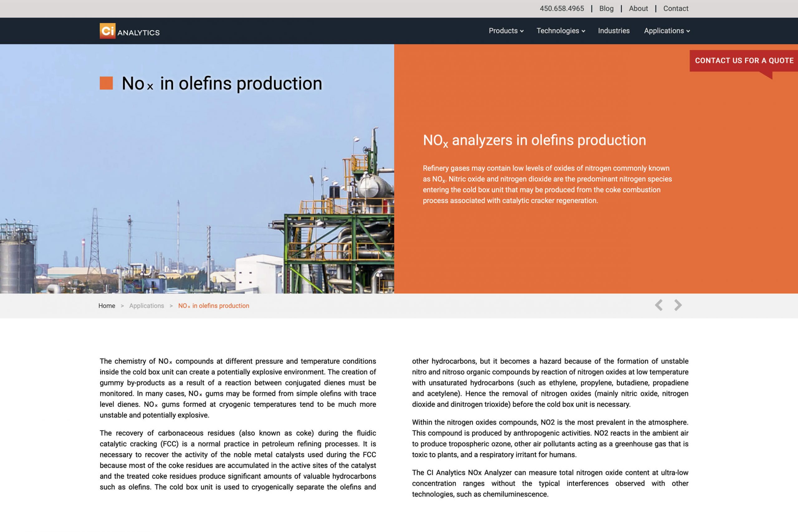The width and height of the screenshot is (798, 532).
Task: Click the phone number 450.658.4965
Action: pyautogui.click(x=561, y=8)
